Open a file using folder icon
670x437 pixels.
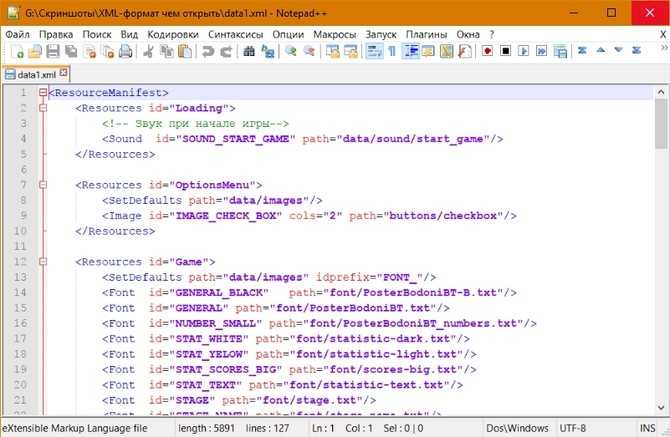(35, 52)
